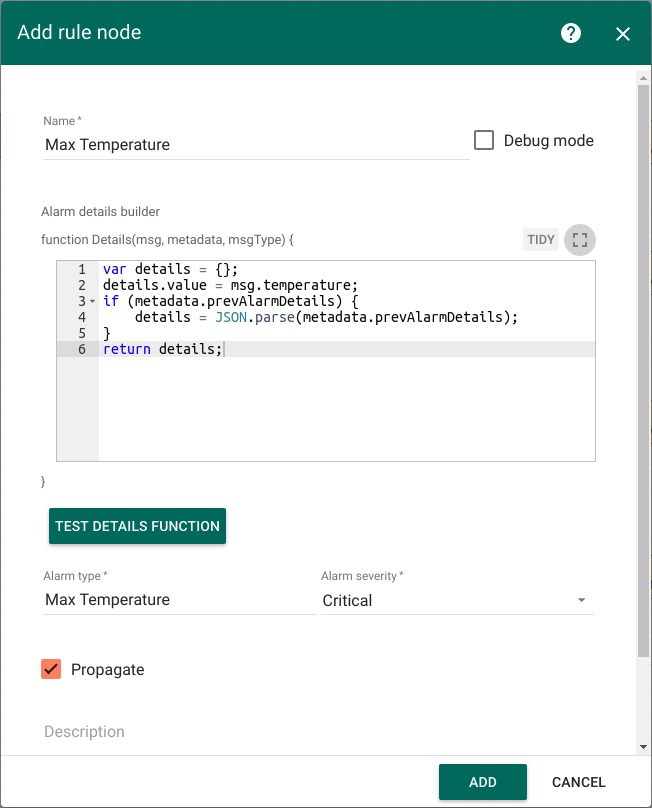
Task: Open the help icon in dialog header
Action: pyautogui.click(x=571, y=33)
